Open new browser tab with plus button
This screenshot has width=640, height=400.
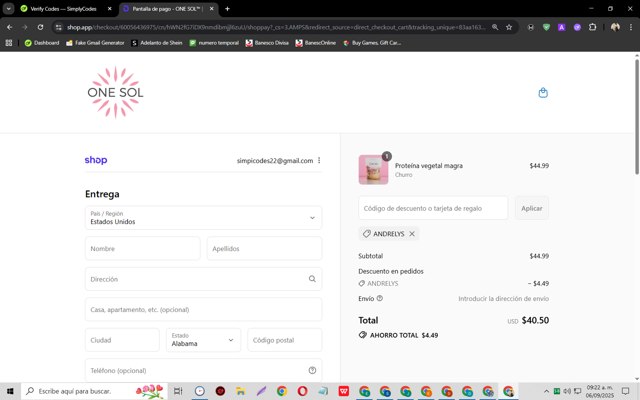pos(227,9)
